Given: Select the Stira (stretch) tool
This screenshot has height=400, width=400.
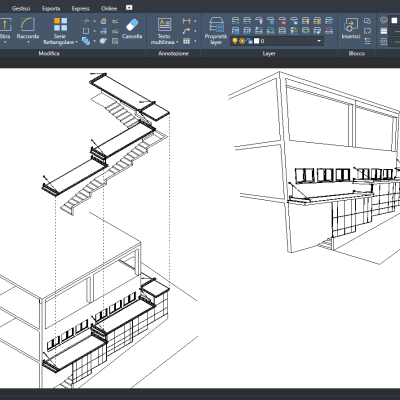Looking at the screenshot, I should coord(5,28).
